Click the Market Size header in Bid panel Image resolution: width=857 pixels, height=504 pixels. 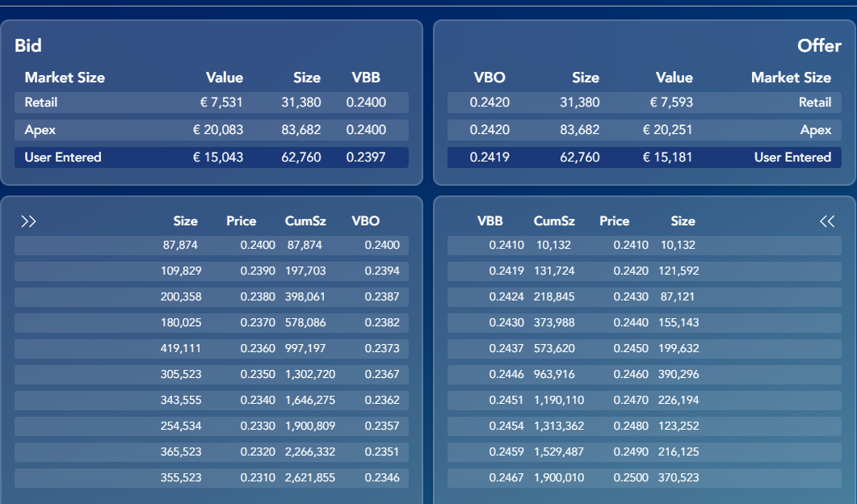click(65, 78)
